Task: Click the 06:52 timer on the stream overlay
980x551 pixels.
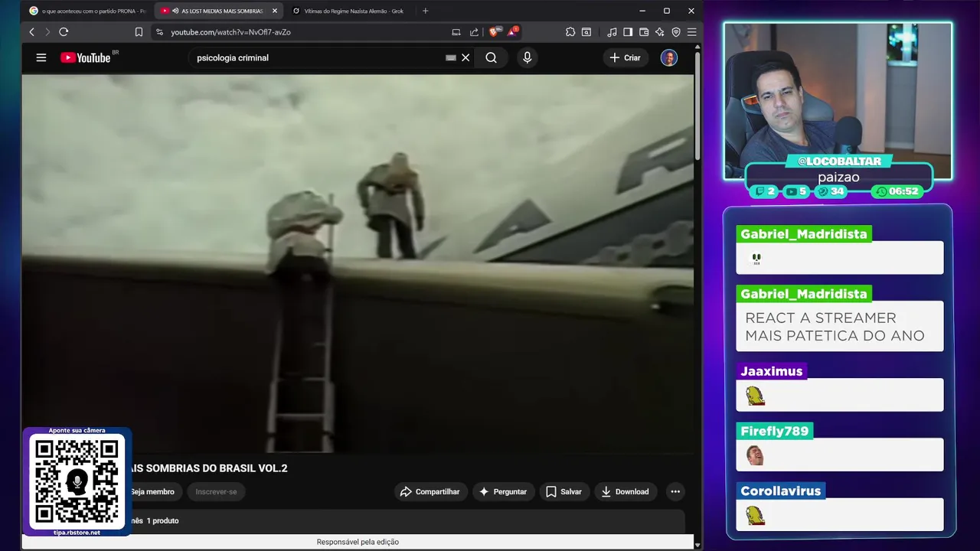Action: [x=897, y=191]
